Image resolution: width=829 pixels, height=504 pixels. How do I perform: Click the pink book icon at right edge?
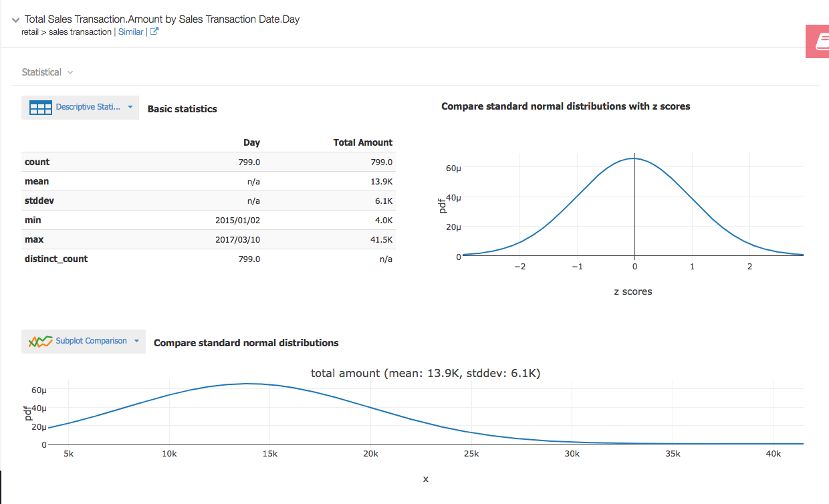[x=818, y=42]
